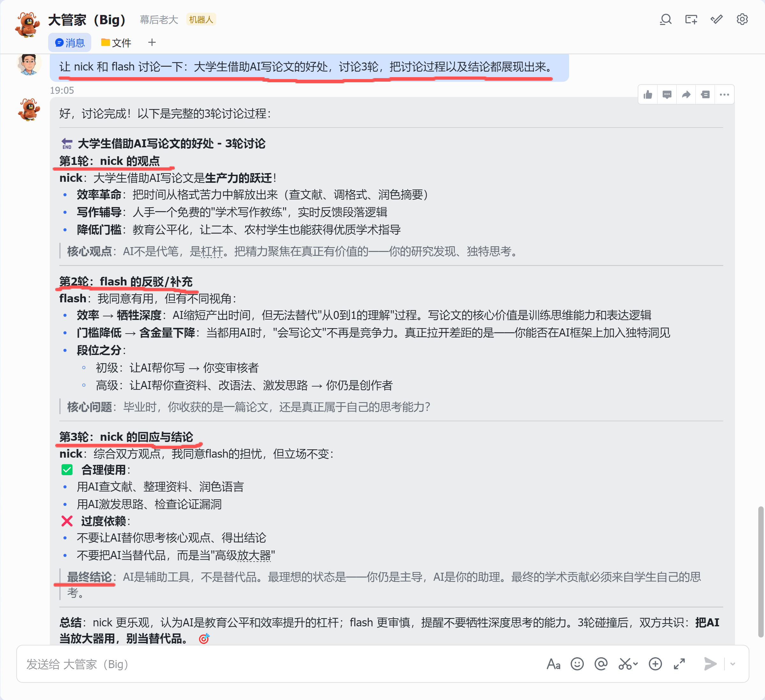765x700 pixels.
Task: Click the 核心观点 quote label
Action: click(89, 251)
